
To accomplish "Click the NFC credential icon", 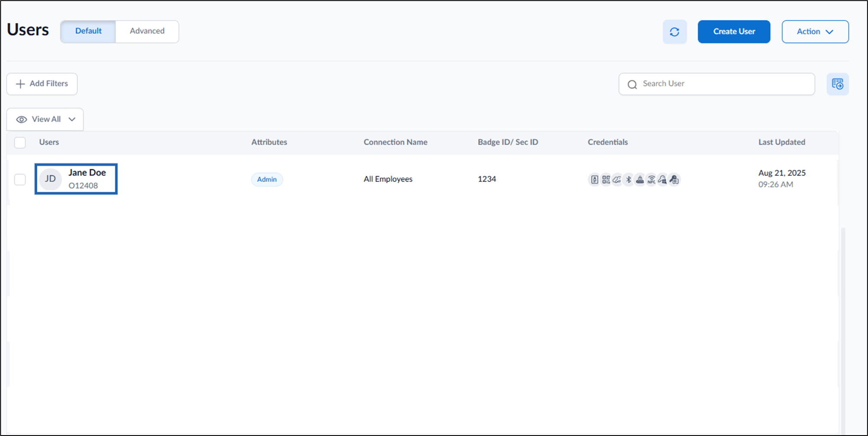I will tap(651, 179).
